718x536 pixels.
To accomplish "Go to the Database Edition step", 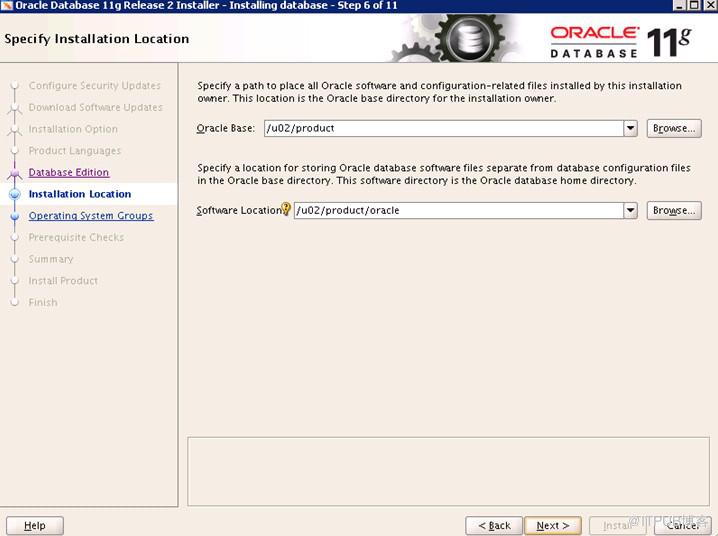I will tap(69, 173).
